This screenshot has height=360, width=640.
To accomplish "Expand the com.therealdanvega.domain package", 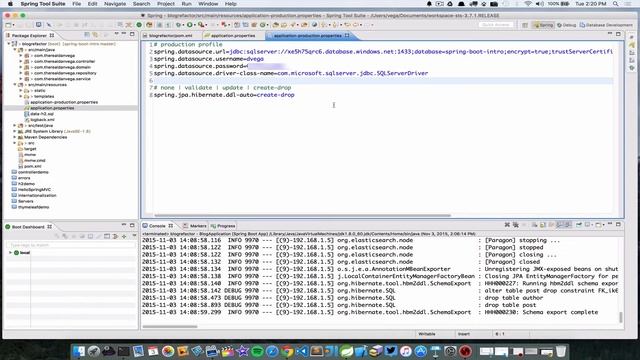I will 21,67.
